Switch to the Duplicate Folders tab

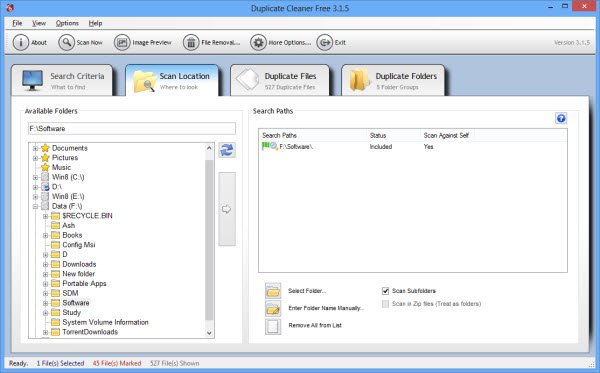click(393, 80)
